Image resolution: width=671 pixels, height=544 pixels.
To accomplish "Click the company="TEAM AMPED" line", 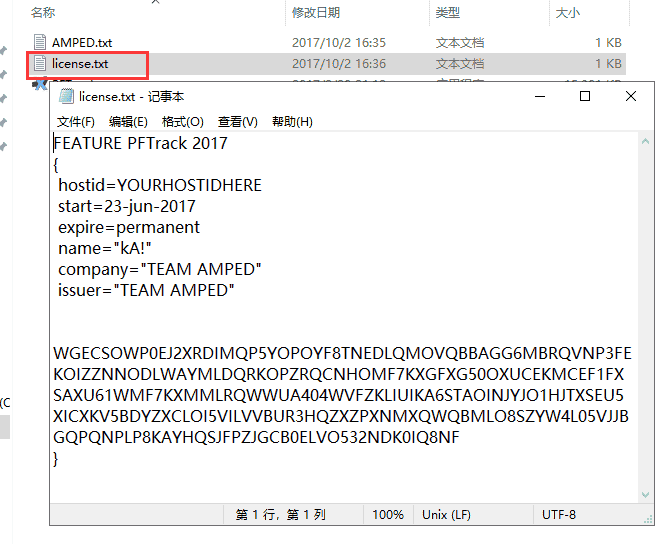I will (x=160, y=269).
